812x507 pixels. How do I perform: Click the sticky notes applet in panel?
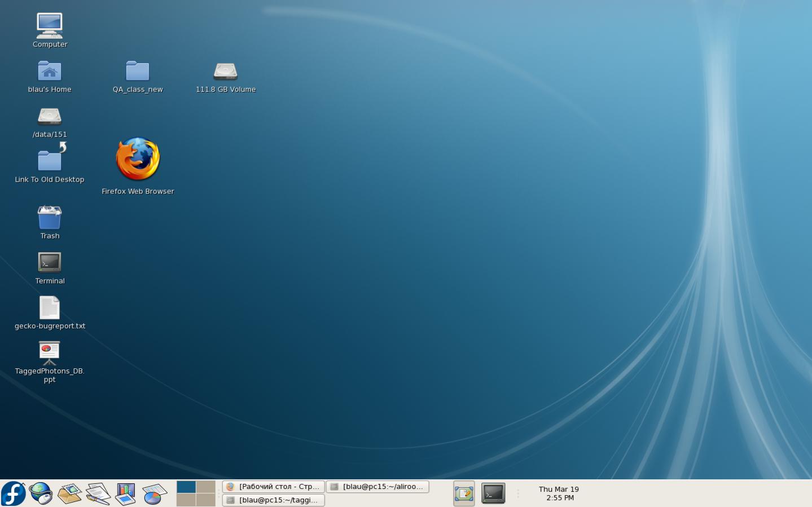[464, 493]
